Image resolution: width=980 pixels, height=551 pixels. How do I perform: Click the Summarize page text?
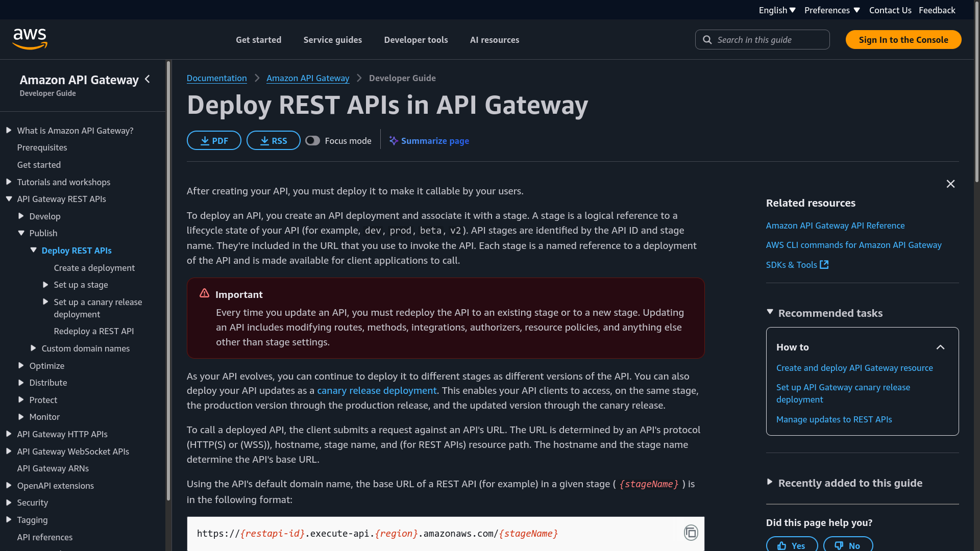(x=435, y=141)
